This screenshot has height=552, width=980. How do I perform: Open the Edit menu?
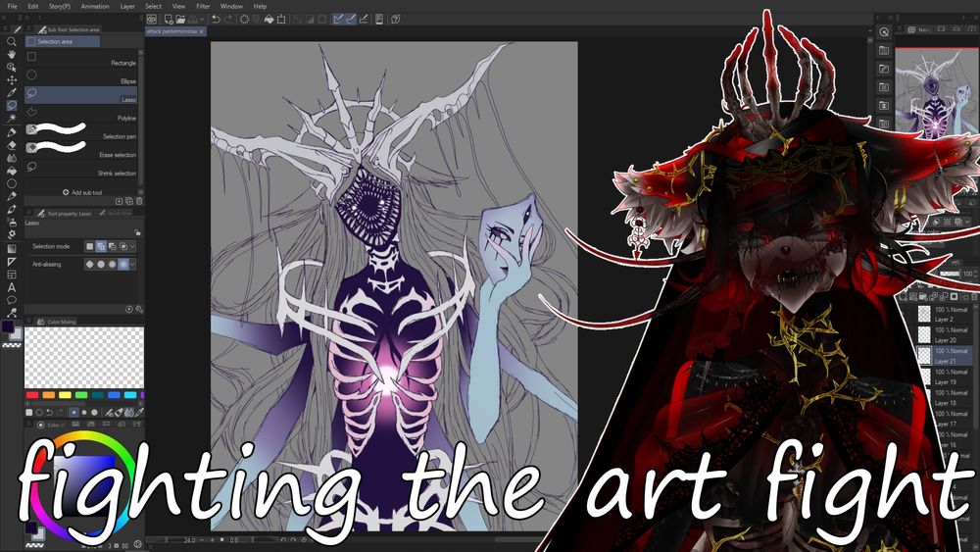point(33,6)
